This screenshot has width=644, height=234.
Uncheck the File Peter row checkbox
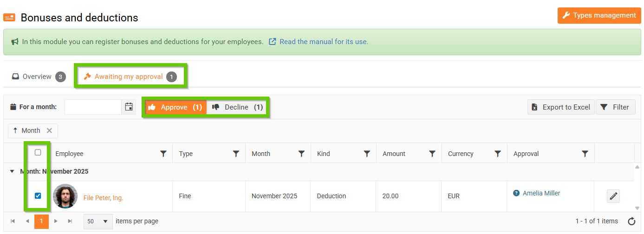pos(38,195)
